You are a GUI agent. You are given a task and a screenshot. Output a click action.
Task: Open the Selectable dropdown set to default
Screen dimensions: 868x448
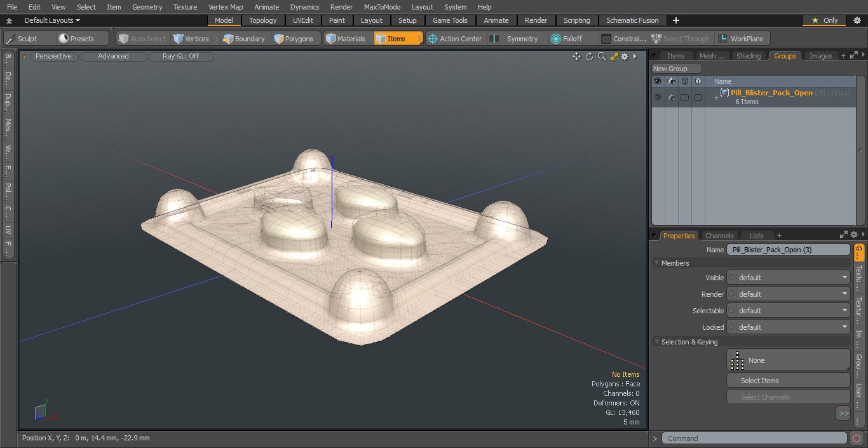pos(793,311)
